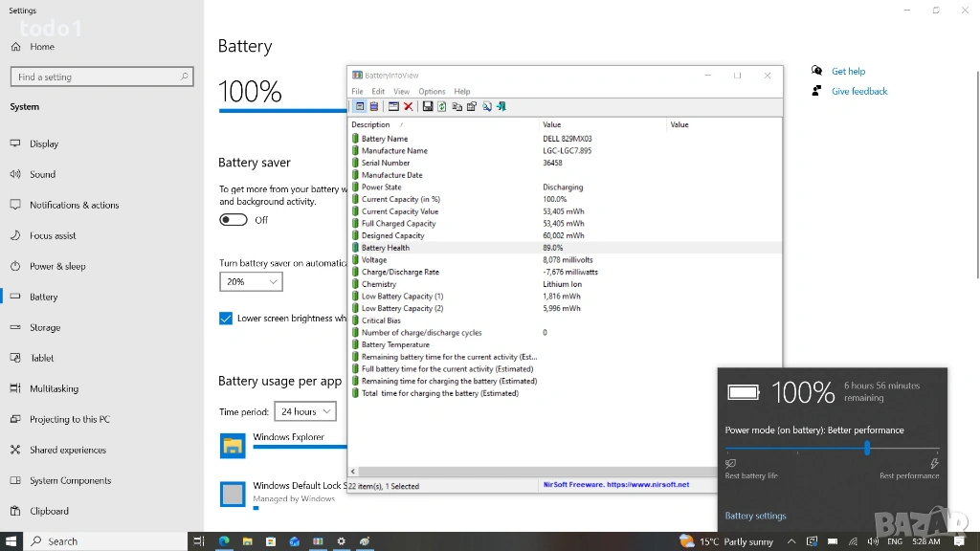
Task: Open the 20% battery saver threshold dropdown
Action: [251, 282]
